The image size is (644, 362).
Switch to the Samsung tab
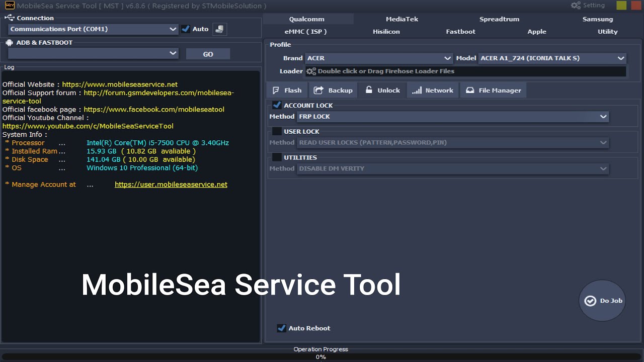pyautogui.click(x=598, y=19)
